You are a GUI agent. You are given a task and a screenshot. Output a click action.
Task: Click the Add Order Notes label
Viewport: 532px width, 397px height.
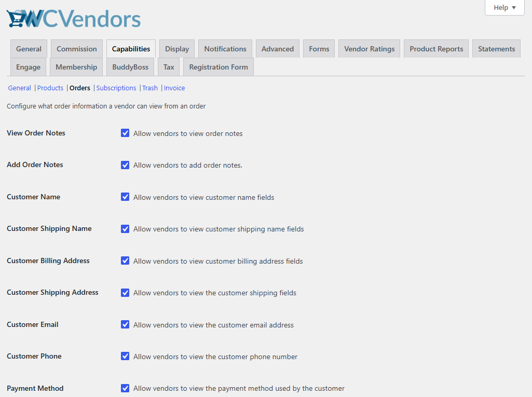35,165
